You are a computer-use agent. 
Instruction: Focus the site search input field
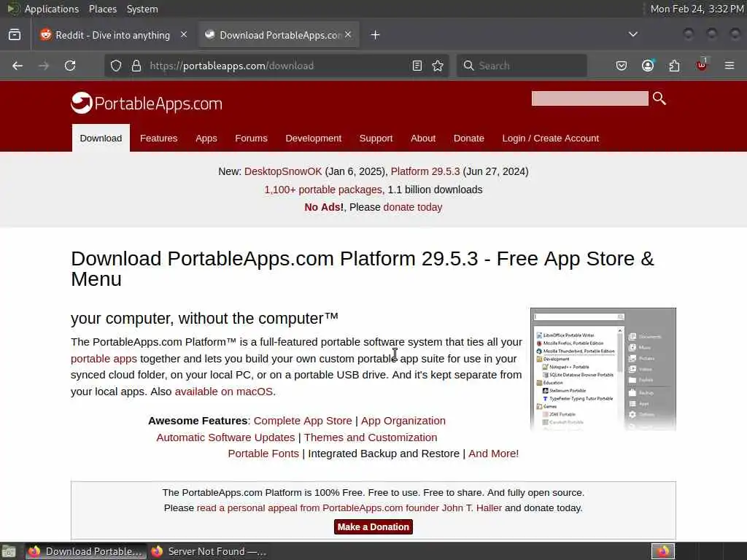click(x=589, y=98)
